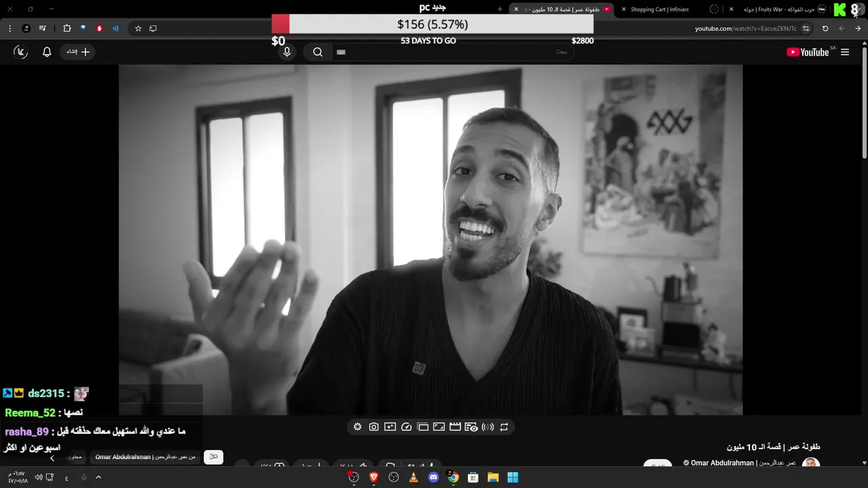Open VLC media player from taskbar

(414, 477)
